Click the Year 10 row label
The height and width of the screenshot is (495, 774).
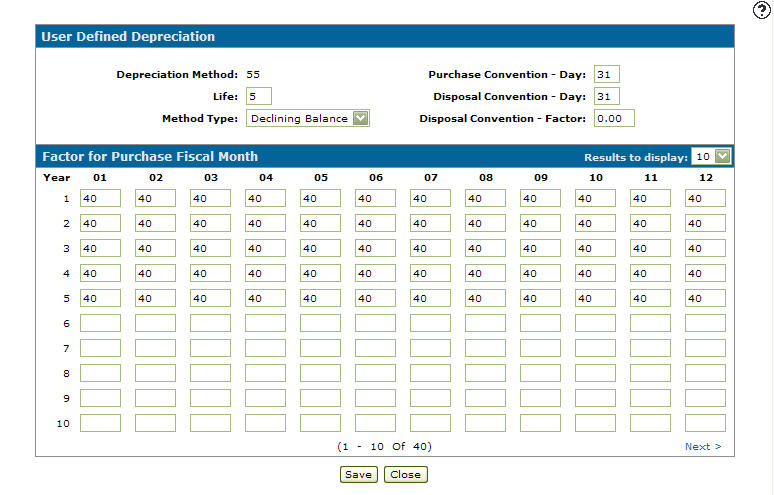click(x=63, y=423)
